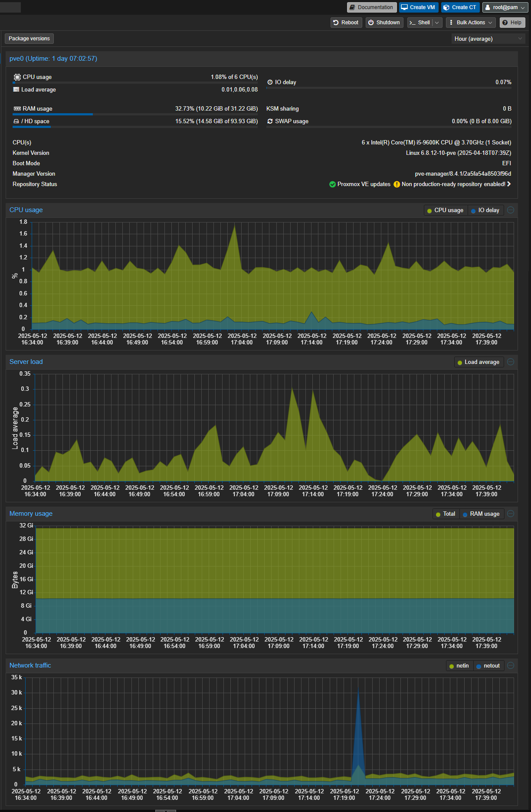Click the undo-zoom icon on Server load chart

tap(511, 362)
